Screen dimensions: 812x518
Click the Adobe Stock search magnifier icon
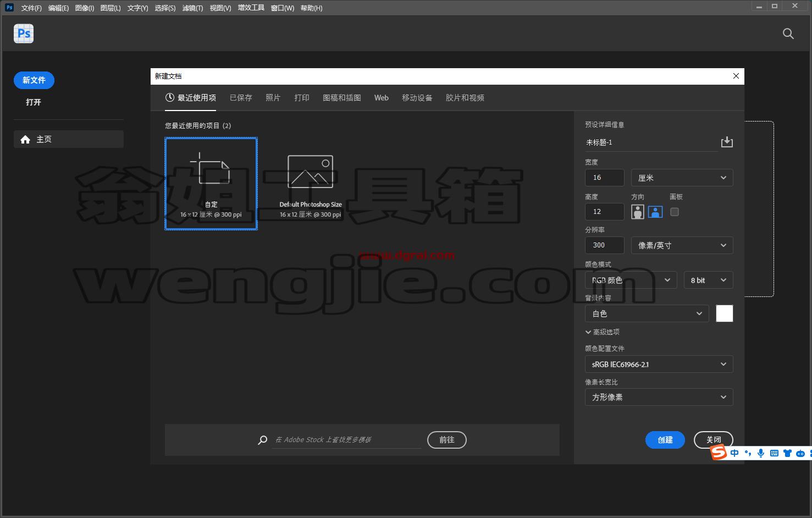(263, 440)
